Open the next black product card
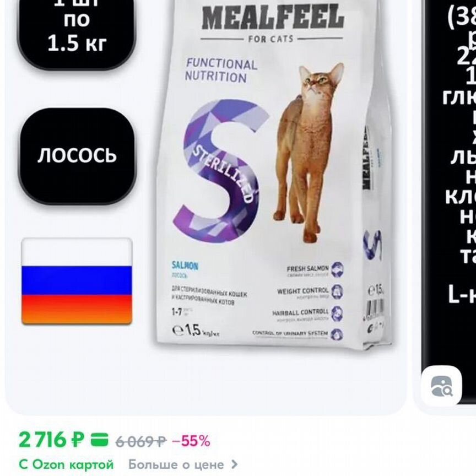Image resolution: width=476 pixels, height=476 pixels. point(450,201)
